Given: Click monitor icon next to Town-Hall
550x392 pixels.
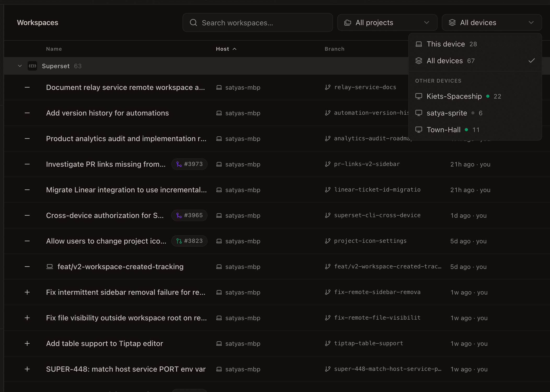Looking at the screenshot, I should pyautogui.click(x=419, y=130).
